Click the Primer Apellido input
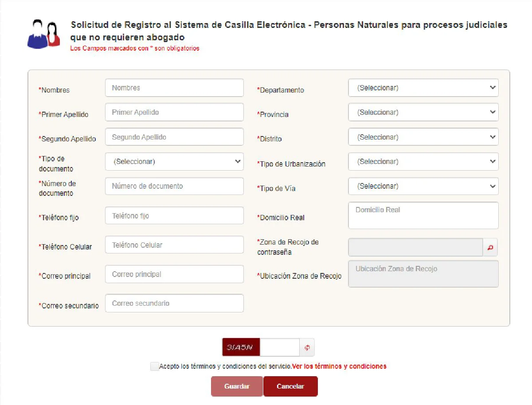The image size is (532, 405). point(174,113)
